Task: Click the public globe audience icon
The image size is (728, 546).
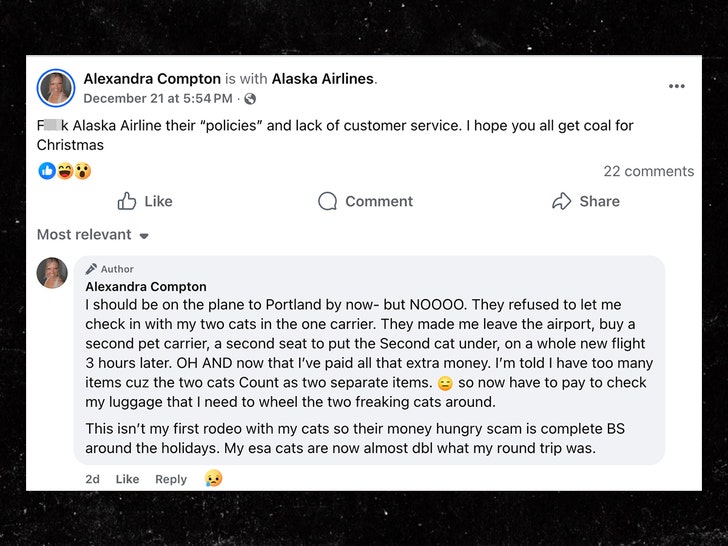Action: pyautogui.click(x=250, y=99)
